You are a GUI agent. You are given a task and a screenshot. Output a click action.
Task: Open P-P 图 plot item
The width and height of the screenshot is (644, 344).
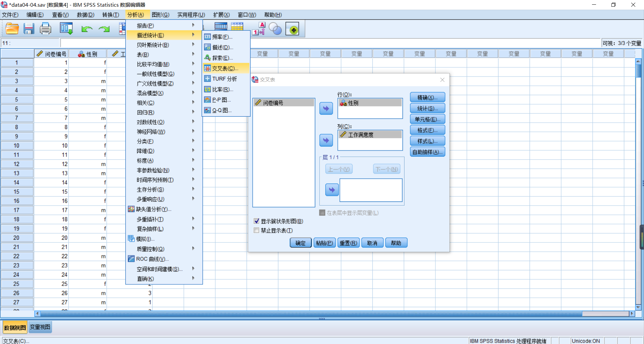pos(226,100)
